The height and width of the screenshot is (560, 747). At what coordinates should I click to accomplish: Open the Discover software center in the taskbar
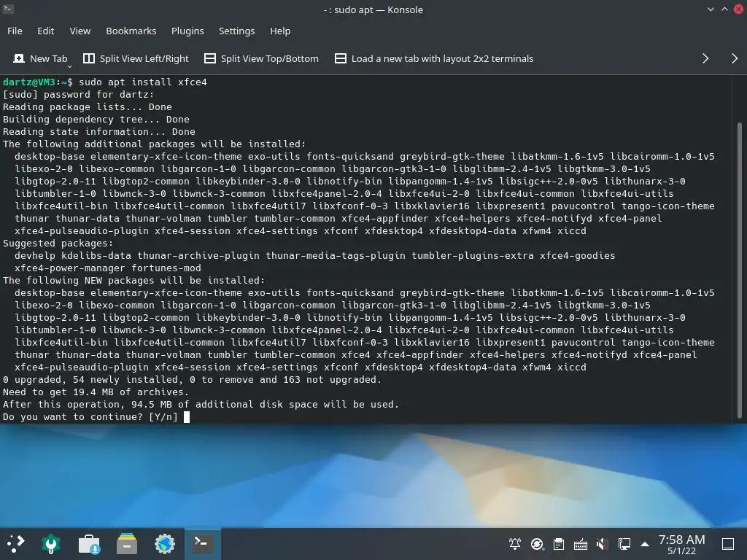coord(88,543)
